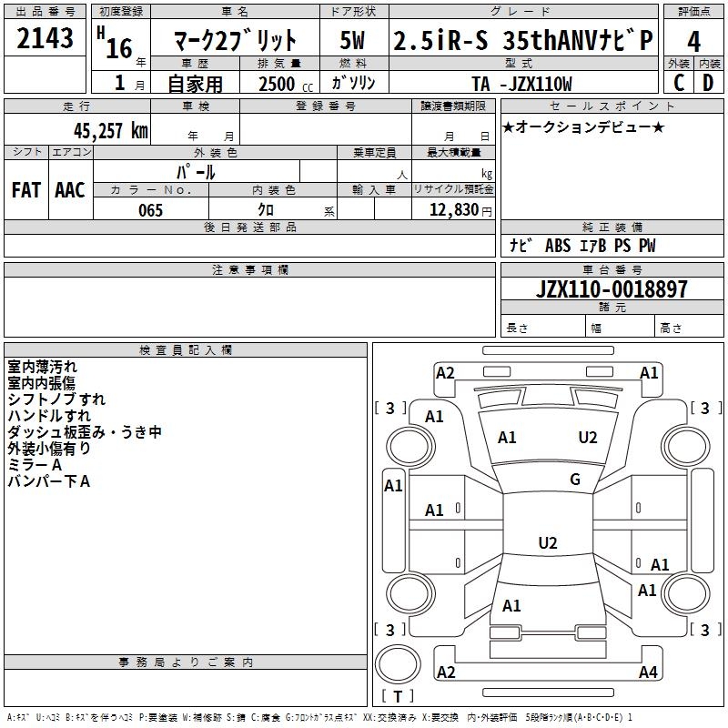This screenshot has height=728, width=728.
Task: Select the inspector note 外装小傷有り
Action: pos(49,448)
